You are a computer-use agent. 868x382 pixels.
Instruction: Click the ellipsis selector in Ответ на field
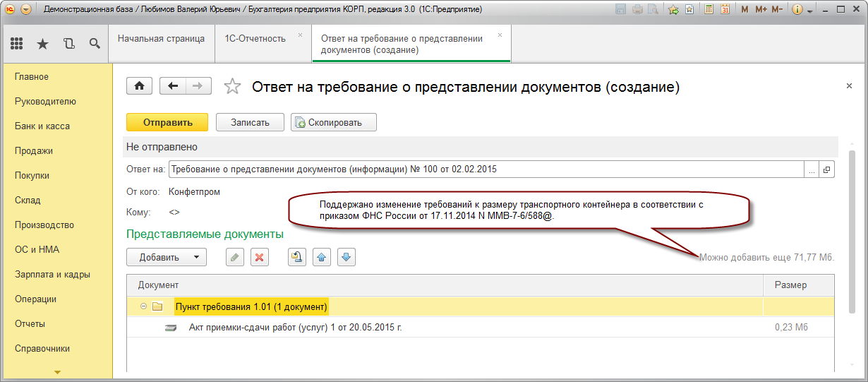point(812,169)
